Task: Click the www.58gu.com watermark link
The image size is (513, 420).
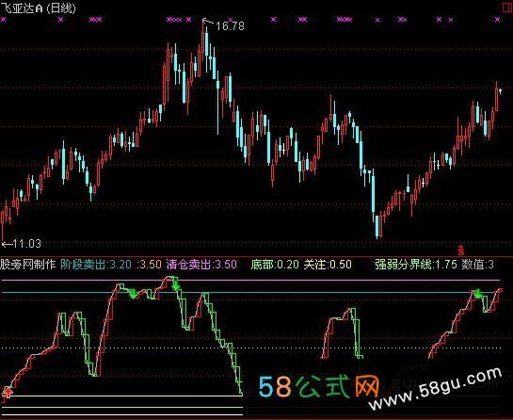Action: pos(435,389)
